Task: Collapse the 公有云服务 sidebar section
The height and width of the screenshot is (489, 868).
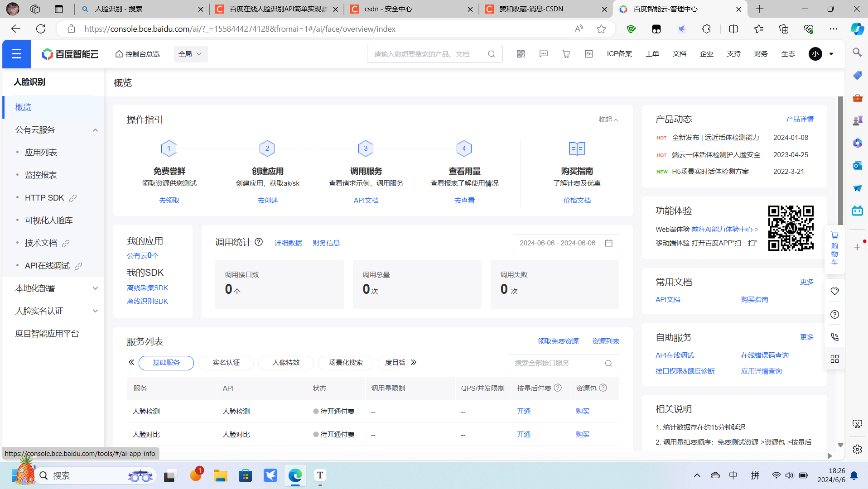Action: (x=95, y=130)
